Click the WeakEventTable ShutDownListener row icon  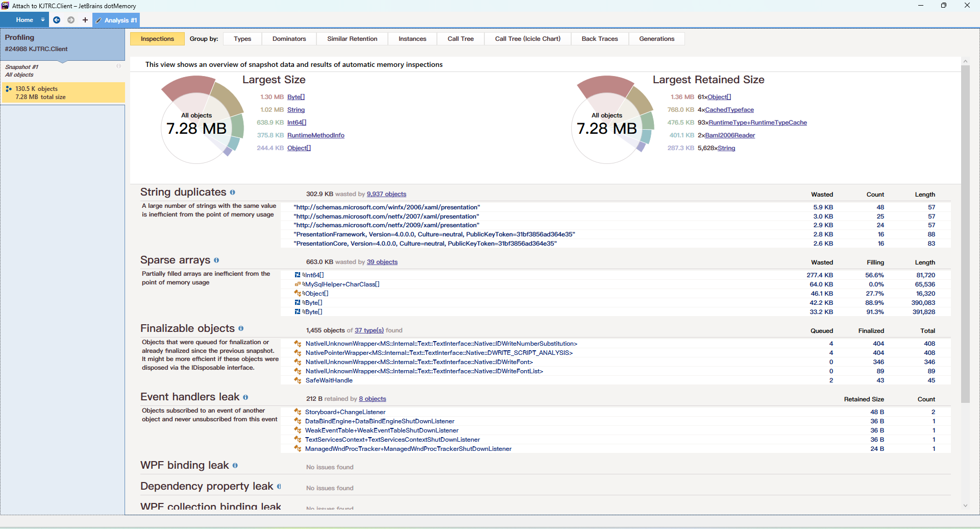298,430
